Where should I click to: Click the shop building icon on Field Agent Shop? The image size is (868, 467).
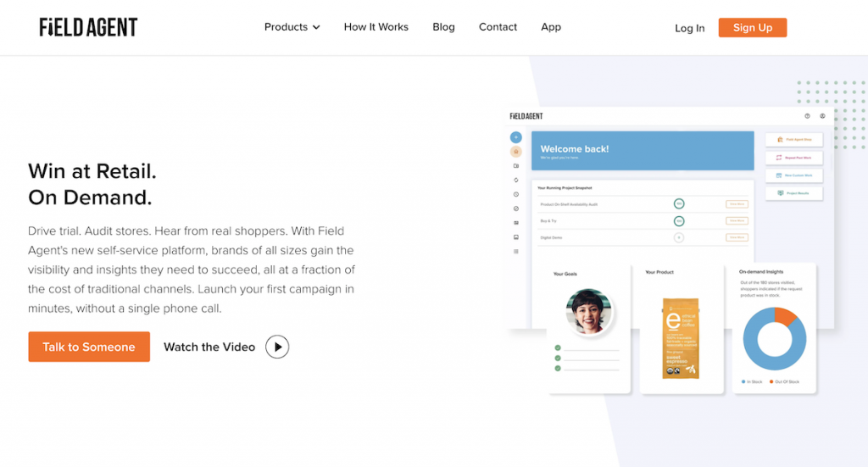click(780, 140)
